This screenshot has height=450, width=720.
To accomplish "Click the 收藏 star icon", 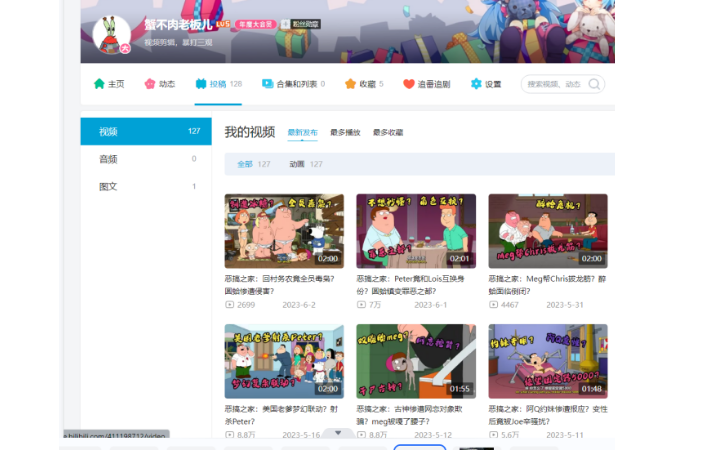I will click(x=350, y=84).
